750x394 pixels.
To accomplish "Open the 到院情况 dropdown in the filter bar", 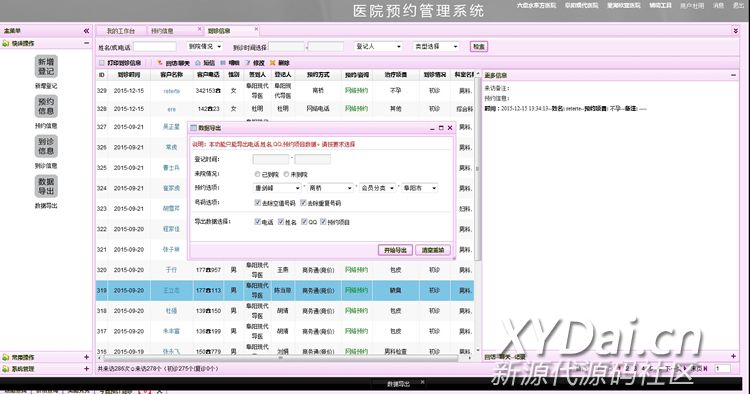I will pyautogui.click(x=205, y=46).
